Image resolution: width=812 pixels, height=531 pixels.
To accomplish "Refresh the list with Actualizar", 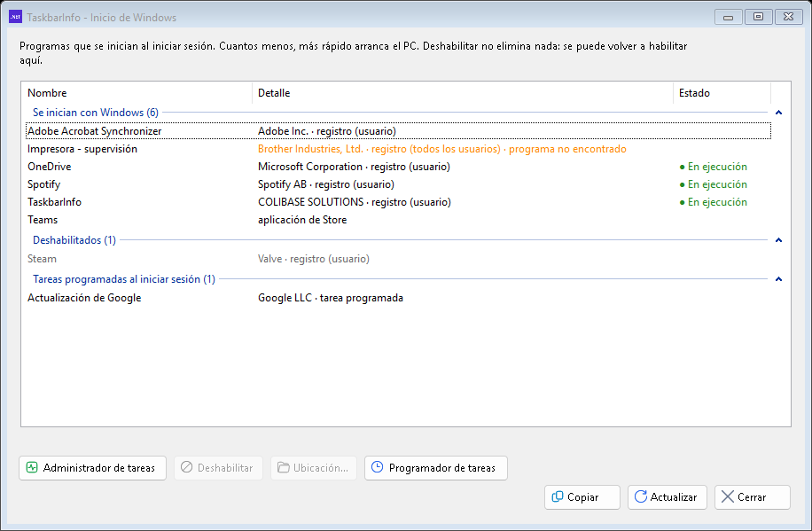I will click(667, 497).
